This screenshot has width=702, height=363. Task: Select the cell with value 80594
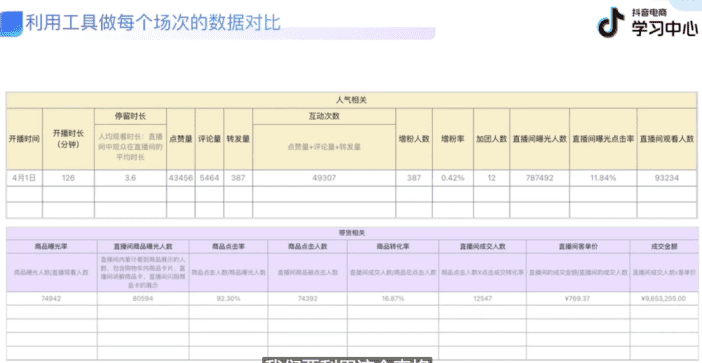pyautogui.click(x=143, y=299)
